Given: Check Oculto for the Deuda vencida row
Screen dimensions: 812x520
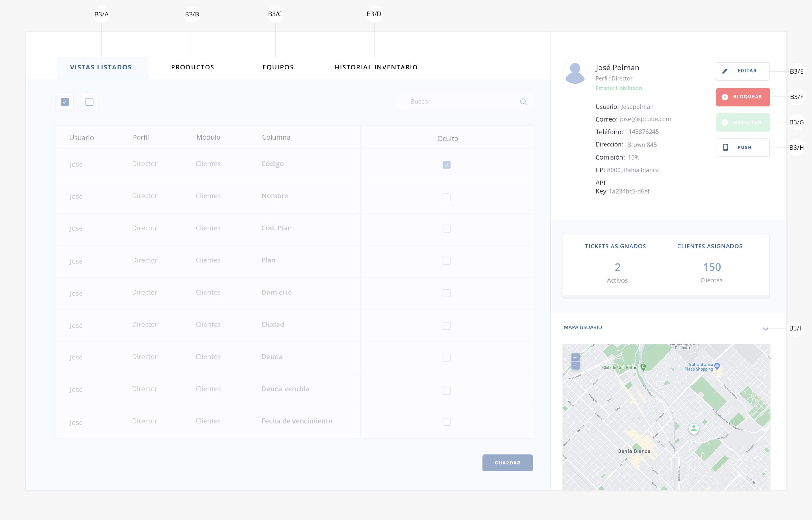Looking at the screenshot, I should [x=446, y=390].
